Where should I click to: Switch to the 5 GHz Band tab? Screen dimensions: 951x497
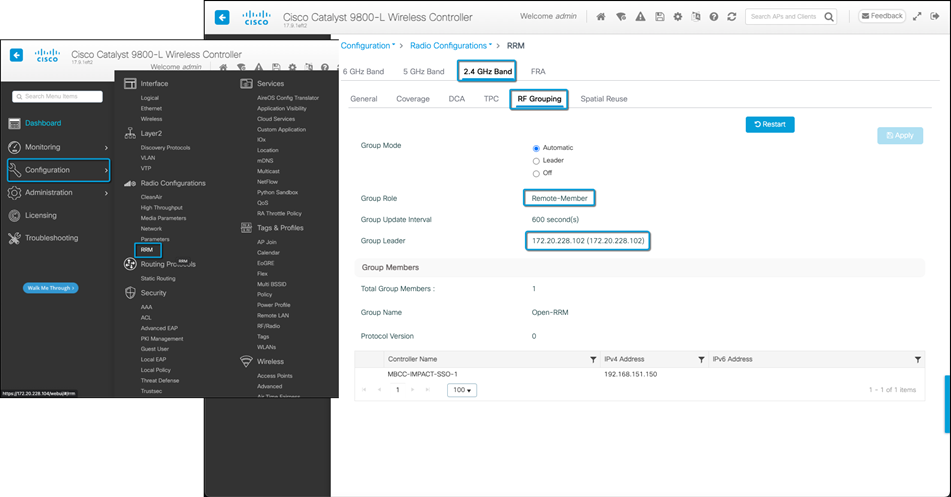424,72
